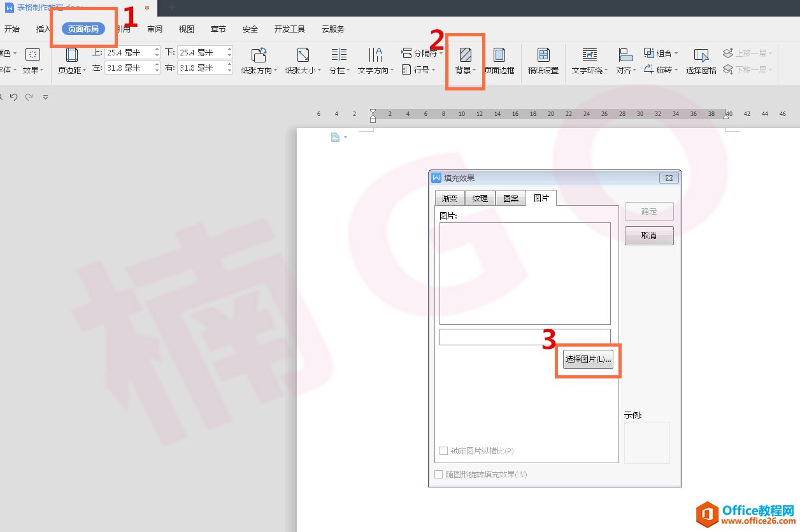Select the 页面布局 ribbon tab
This screenshot has height=532, width=800.
click(83, 29)
